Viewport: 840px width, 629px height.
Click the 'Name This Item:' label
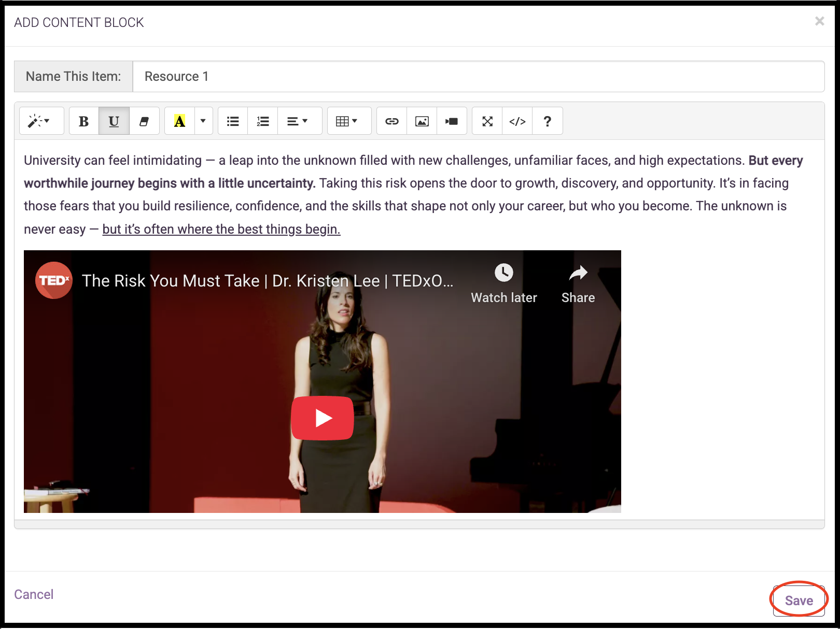[x=74, y=77]
